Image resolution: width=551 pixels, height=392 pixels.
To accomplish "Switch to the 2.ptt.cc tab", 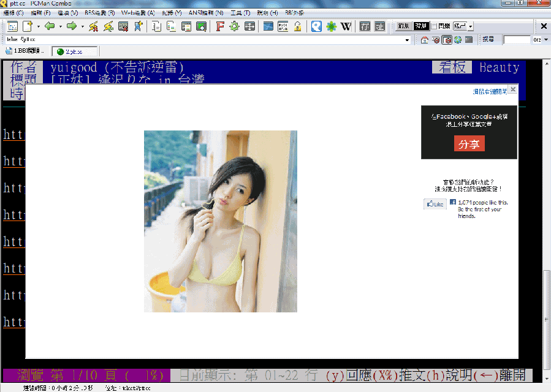I will pos(75,51).
